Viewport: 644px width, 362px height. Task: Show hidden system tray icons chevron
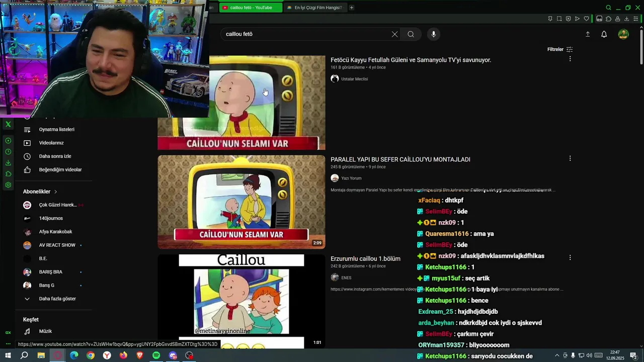[x=557, y=355]
